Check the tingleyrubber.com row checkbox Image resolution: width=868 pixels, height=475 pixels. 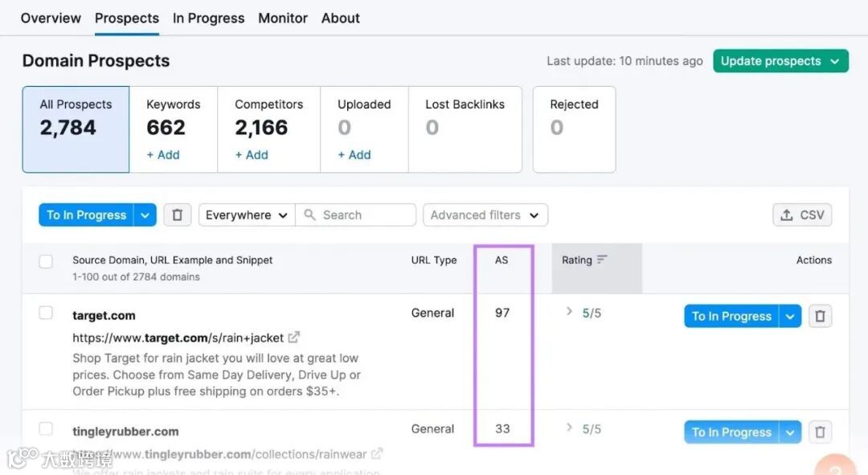tap(46, 428)
